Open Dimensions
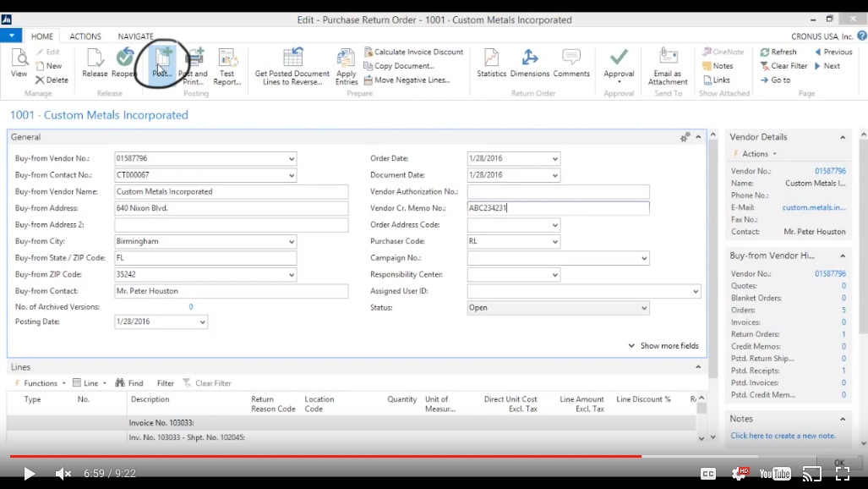868x489 pixels. (530, 63)
